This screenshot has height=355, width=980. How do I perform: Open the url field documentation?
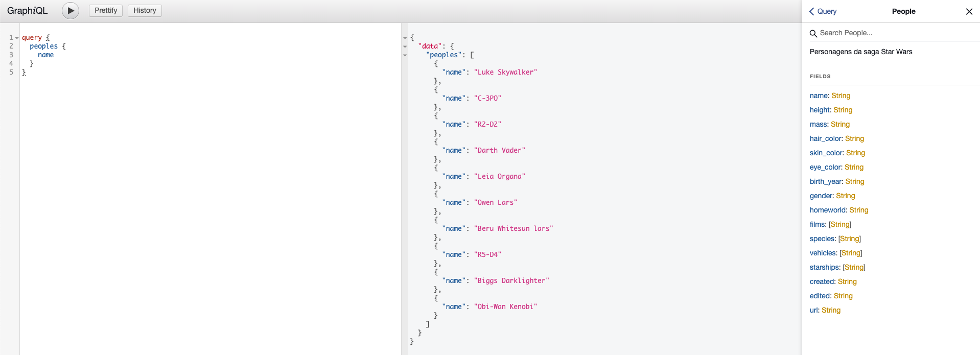[x=814, y=310]
